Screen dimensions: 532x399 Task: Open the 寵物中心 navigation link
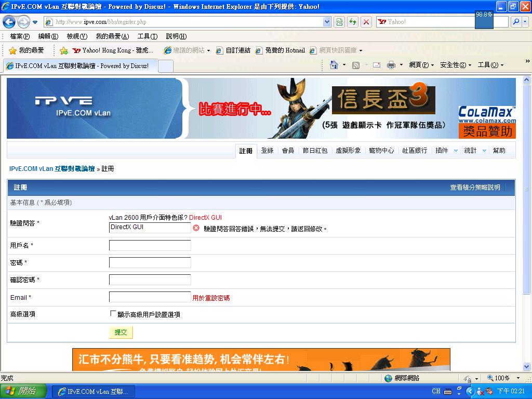381,151
